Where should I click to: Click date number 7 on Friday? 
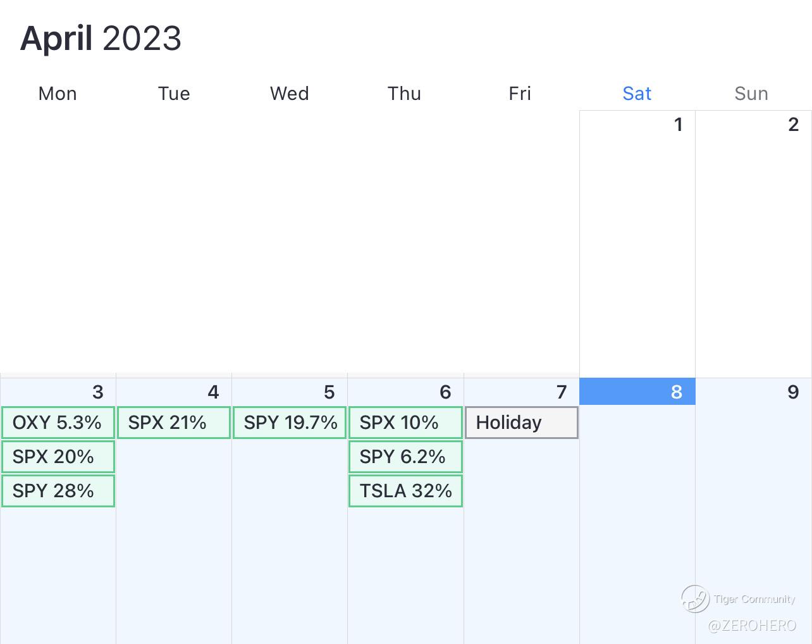561,392
